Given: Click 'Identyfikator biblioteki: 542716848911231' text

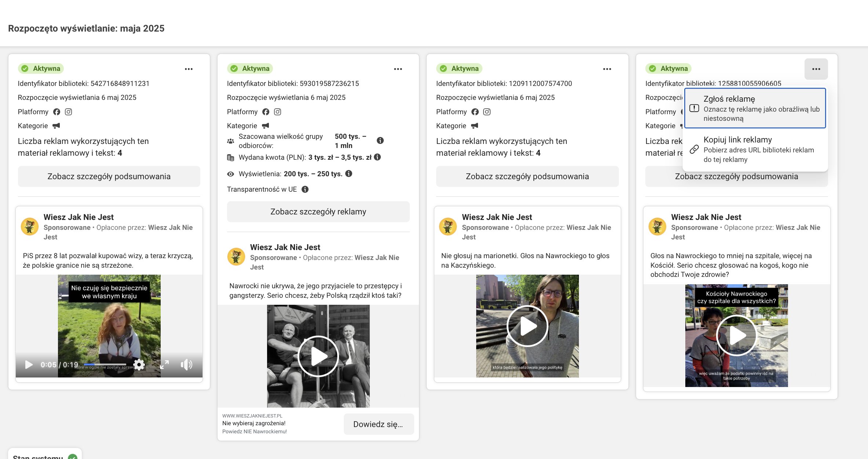Looking at the screenshot, I should tap(84, 83).
